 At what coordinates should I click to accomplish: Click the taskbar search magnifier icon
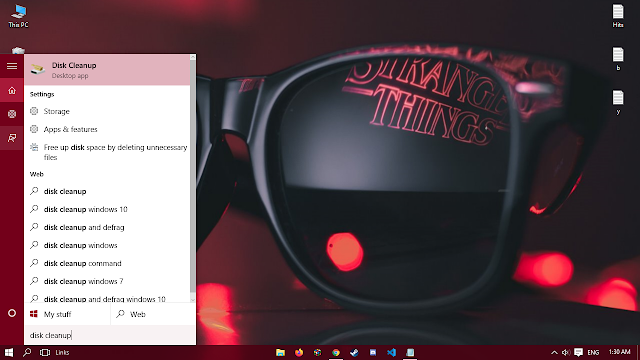coord(27,352)
